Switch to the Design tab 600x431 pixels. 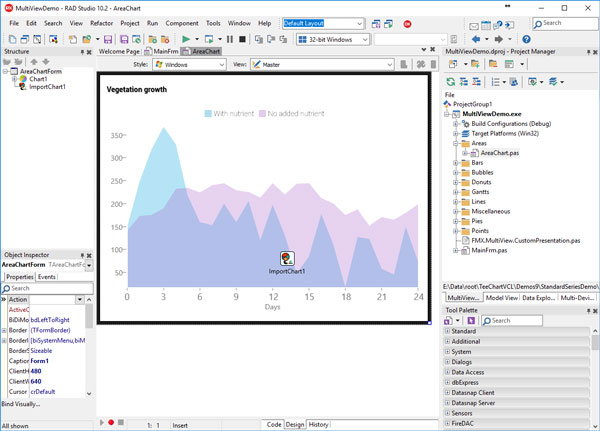[294, 424]
